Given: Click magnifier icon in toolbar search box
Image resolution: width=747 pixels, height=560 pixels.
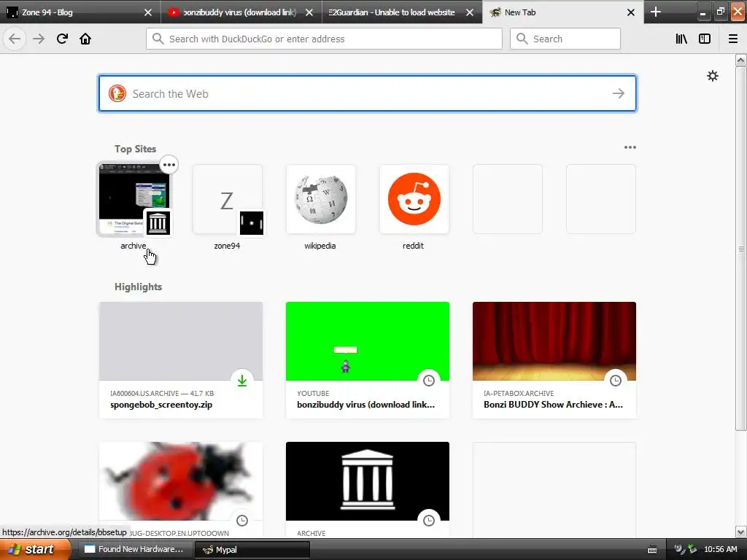Looking at the screenshot, I should [x=522, y=39].
